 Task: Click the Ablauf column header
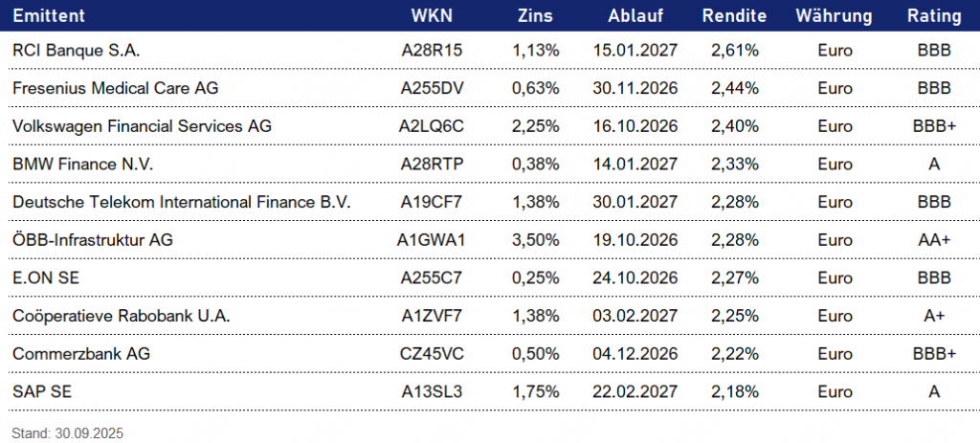(x=635, y=16)
